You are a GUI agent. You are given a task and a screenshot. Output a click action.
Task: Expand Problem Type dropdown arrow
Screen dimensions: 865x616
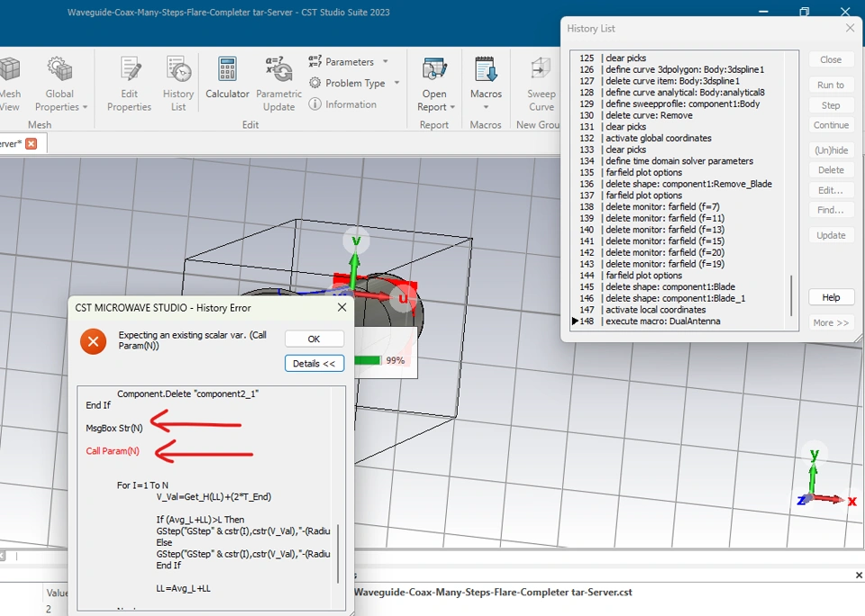(x=396, y=83)
